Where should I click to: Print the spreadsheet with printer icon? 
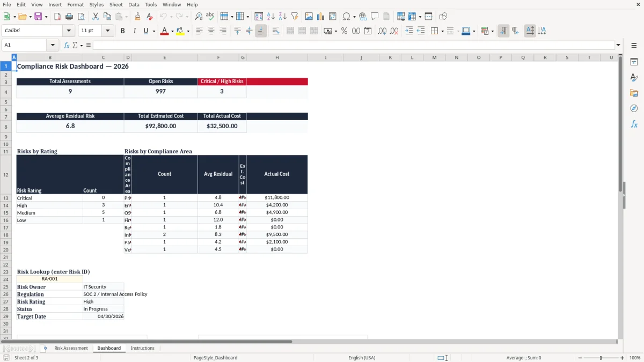coord(69,17)
